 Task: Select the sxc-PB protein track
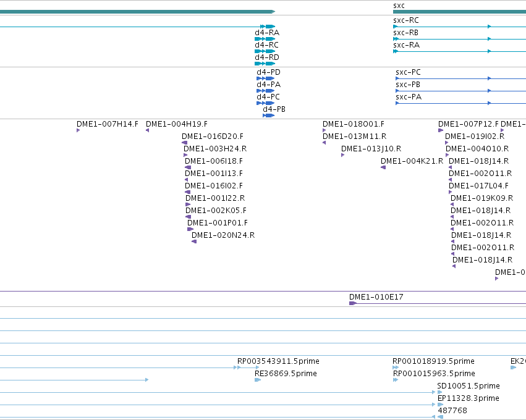point(461,91)
